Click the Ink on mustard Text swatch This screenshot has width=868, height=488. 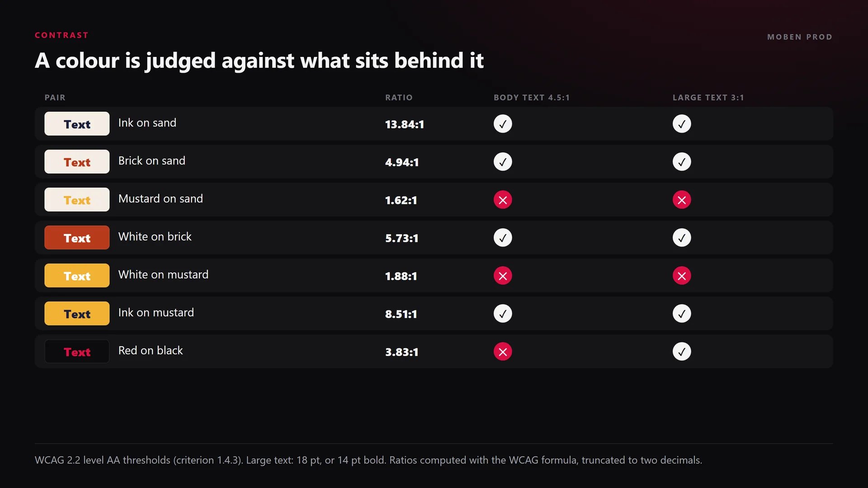(77, 314)
